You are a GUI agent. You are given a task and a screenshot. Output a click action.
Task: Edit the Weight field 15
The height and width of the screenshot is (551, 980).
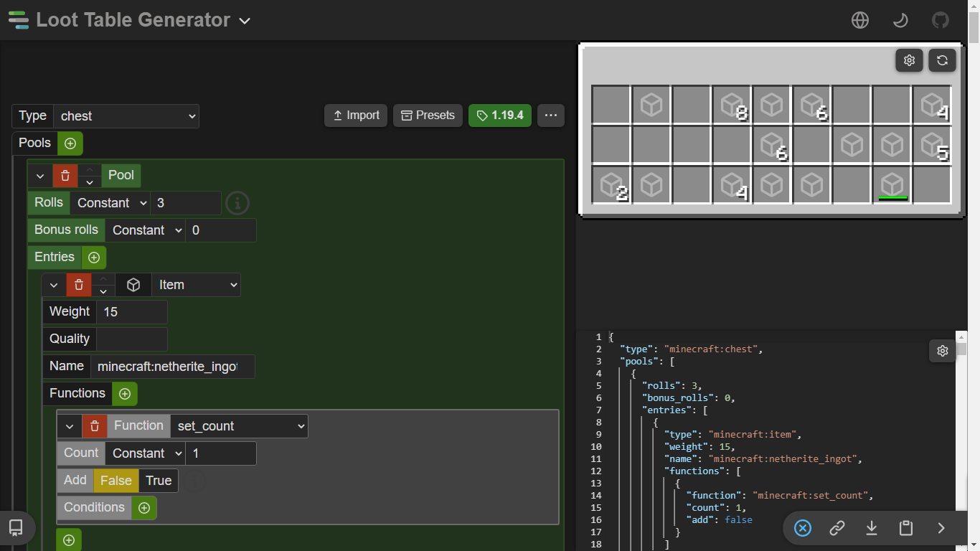(132, 312)
